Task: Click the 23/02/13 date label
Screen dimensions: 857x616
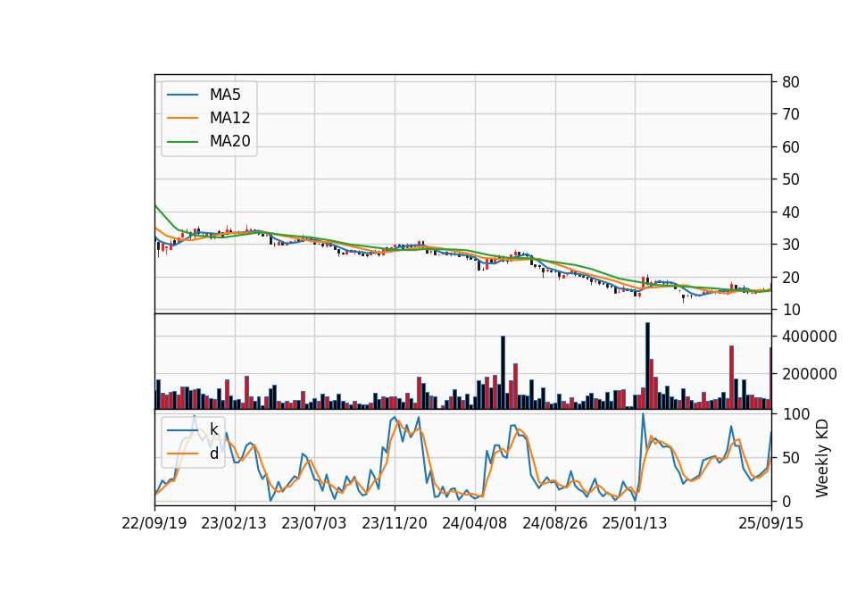Action: (234, 523)
